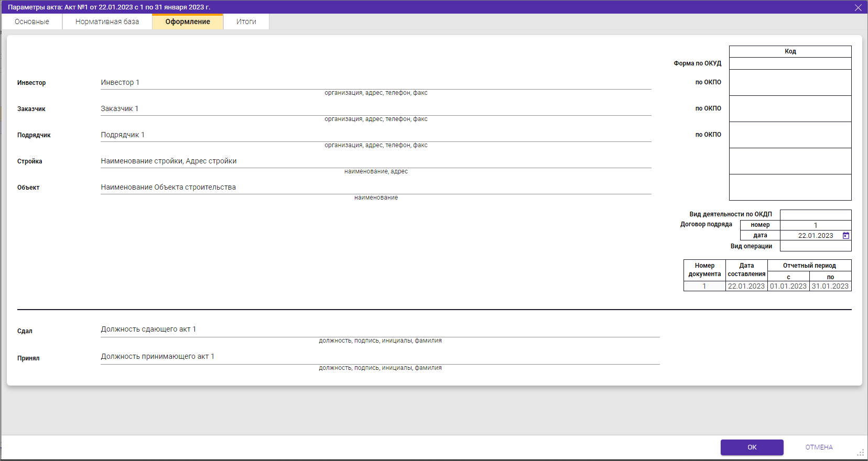
Task: Edit the Договор подряда номер field
Action: pyautogui.click(x=815, y=225)
